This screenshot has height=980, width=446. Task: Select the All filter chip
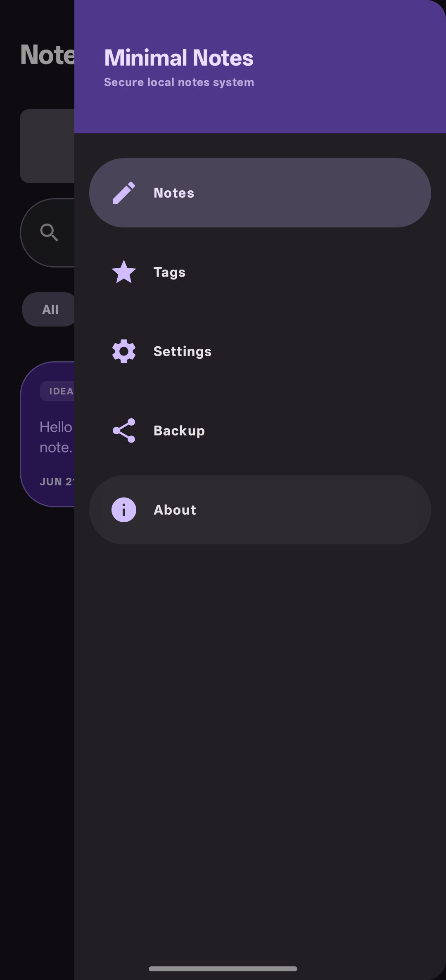click(x=49, y=309)
